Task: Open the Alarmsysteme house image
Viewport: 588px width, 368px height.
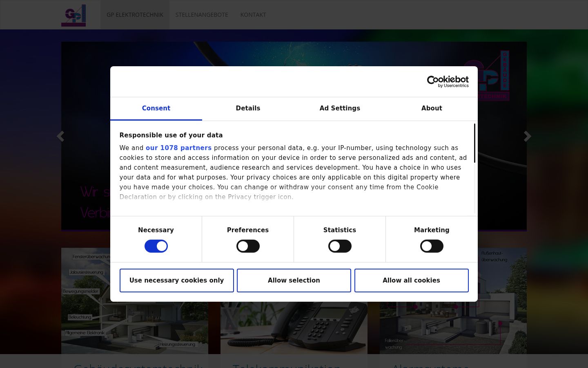Action: pos(453,301)
